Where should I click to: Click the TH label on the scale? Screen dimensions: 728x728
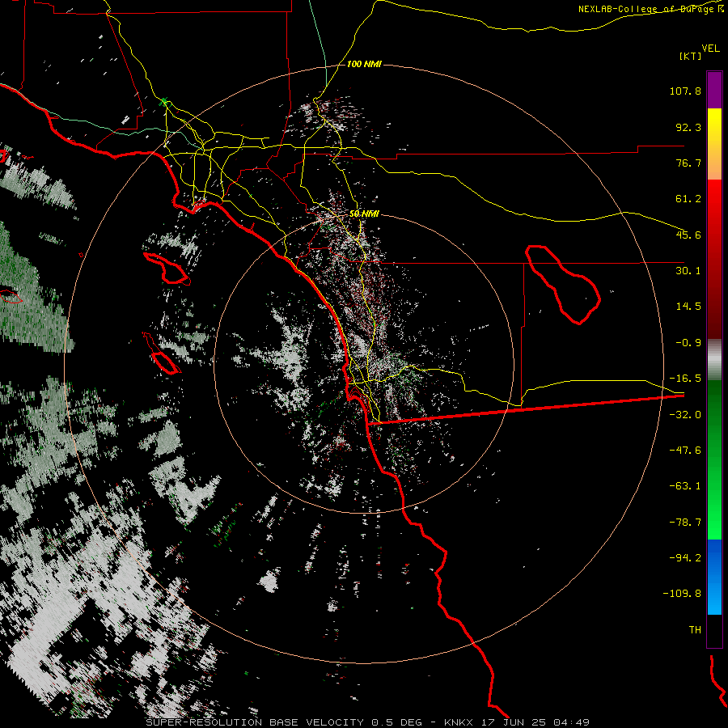point(695,630)
